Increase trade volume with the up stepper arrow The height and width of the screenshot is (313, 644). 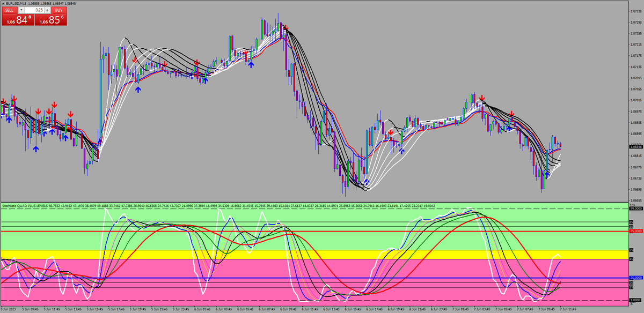47,9
